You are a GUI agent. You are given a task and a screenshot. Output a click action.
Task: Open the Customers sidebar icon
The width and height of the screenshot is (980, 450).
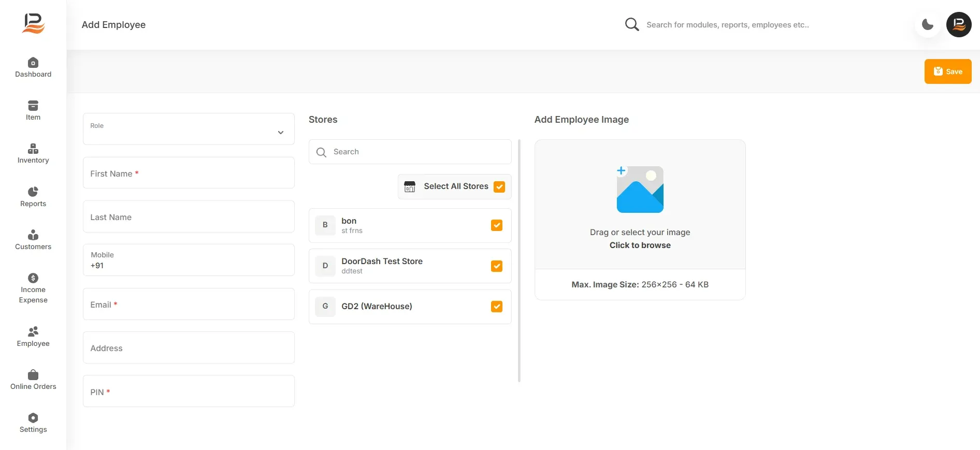click(33, 235)
